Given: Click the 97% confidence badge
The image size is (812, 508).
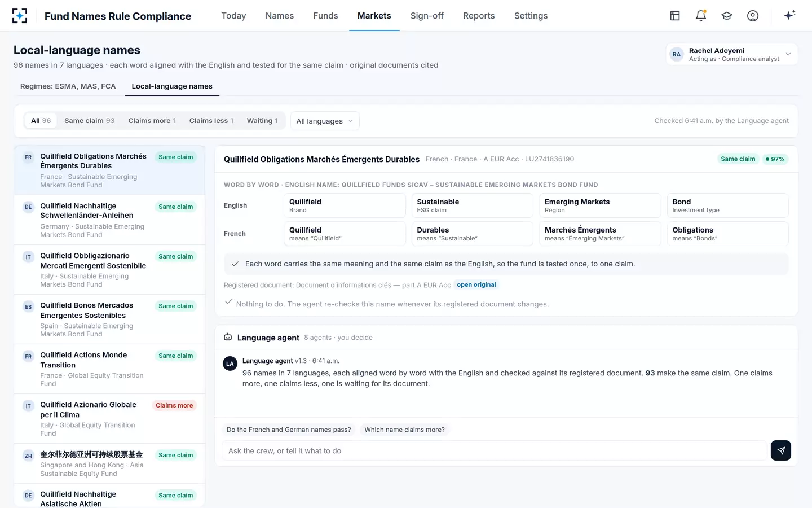Looking at the screenshot, I should [x=775, y=159].
